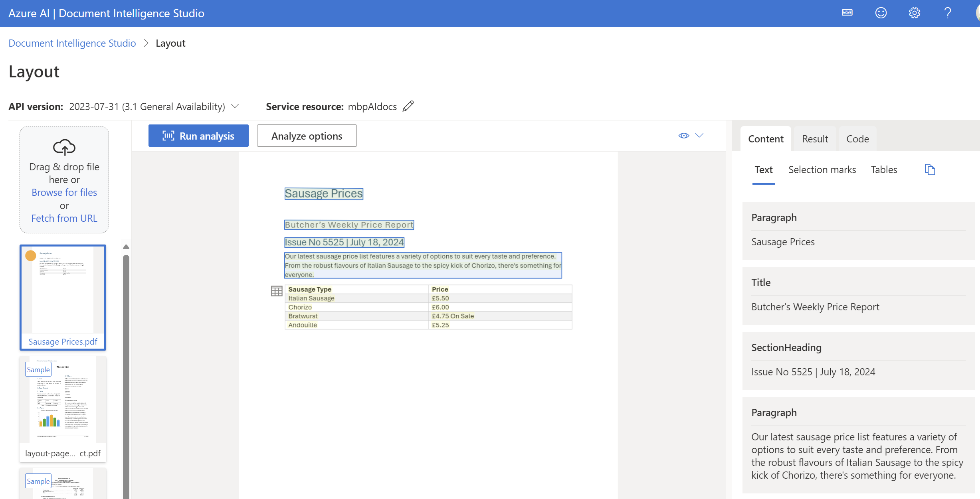980x499 pixels.
Task: Select the Sausage Prices.pdf thumbnail
Action: 63,297
